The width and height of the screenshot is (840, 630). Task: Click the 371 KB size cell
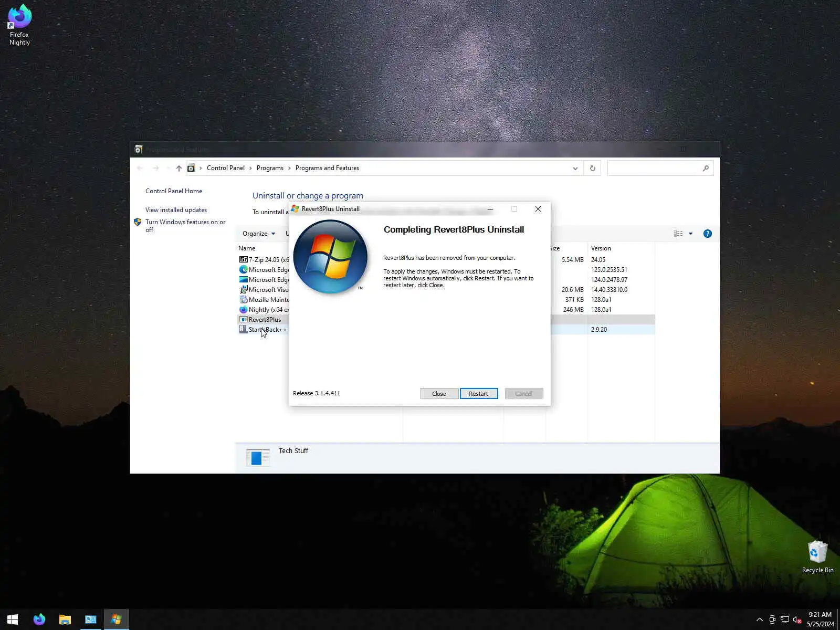pyautogui.click(x=574, y=300)
